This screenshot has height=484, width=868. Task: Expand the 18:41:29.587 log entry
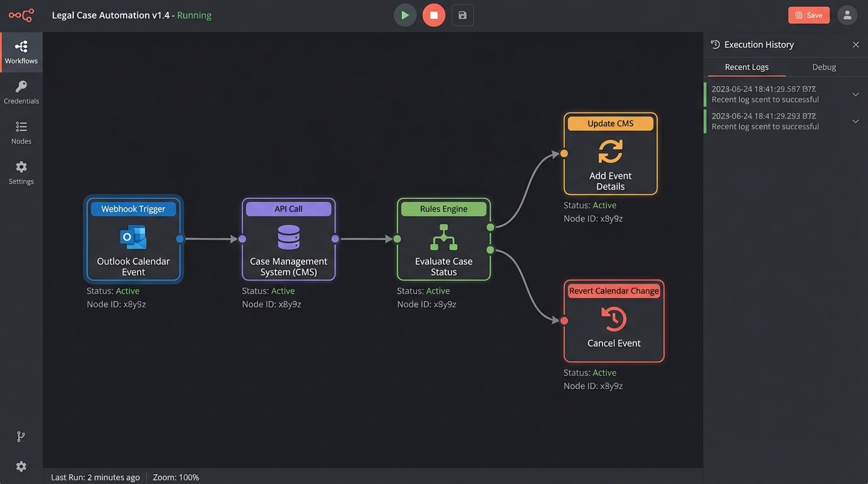(855, 94)
